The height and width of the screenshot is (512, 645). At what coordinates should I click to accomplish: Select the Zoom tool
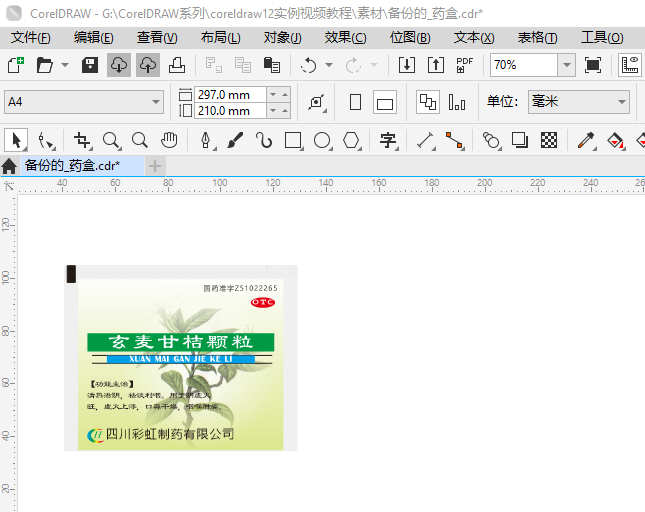tap(111, 141)
